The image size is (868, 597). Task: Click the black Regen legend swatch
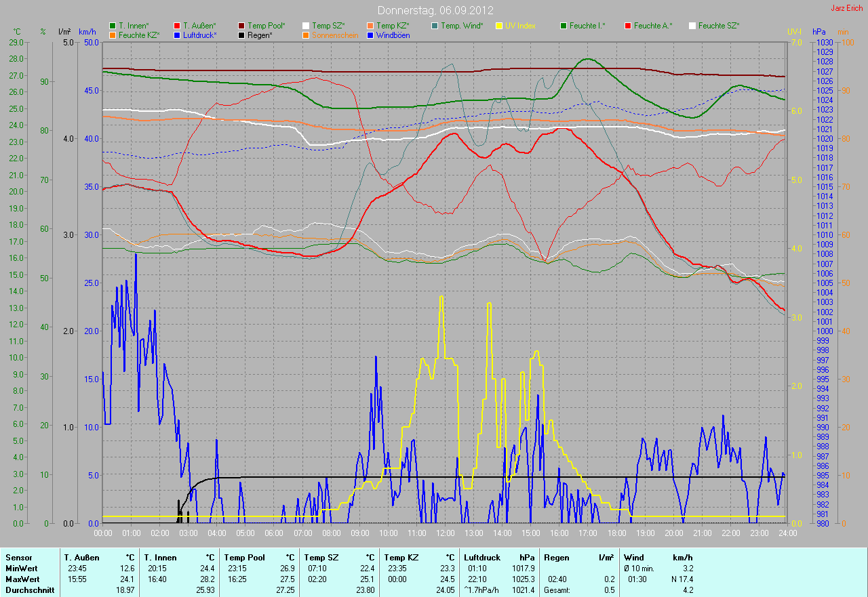coord(241,35)
